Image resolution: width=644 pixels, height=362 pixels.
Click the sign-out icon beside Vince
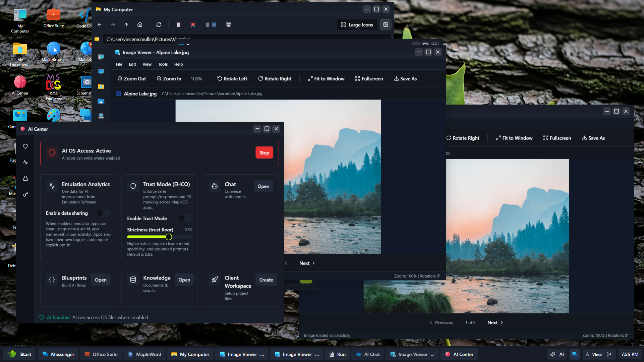point(609,354)
